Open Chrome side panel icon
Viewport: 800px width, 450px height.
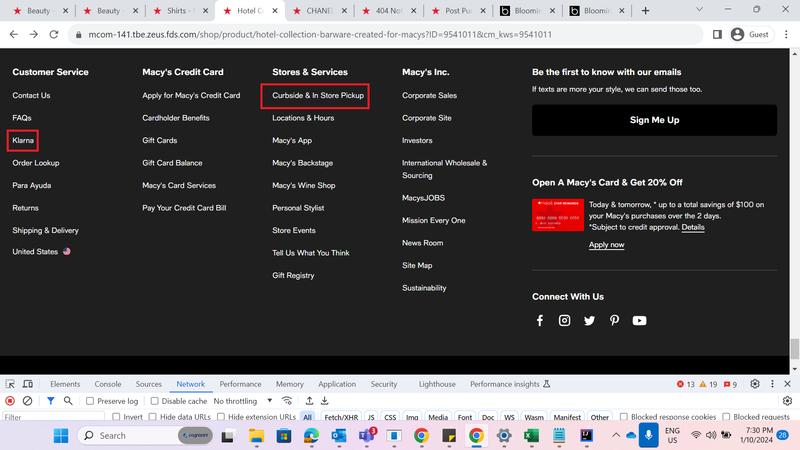[717, 35]
